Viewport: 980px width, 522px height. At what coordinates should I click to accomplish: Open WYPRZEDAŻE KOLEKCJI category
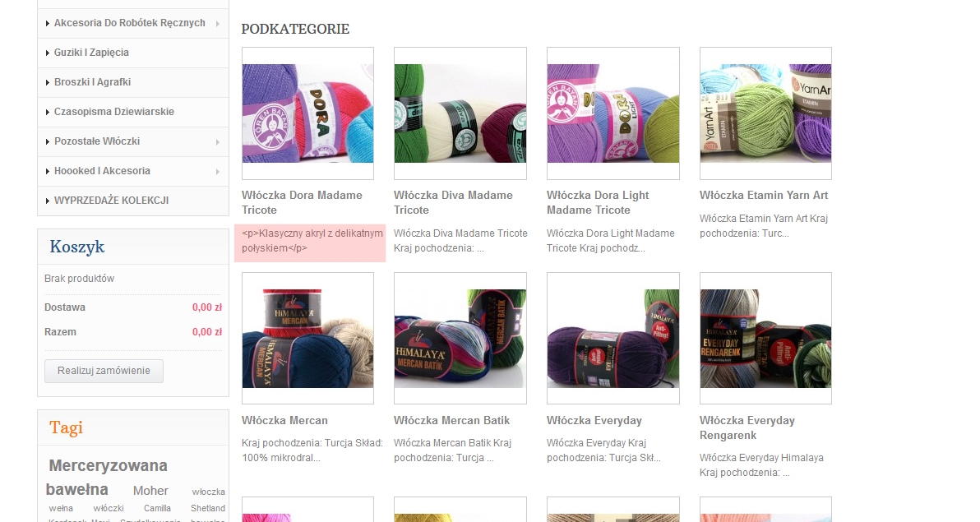111,201
